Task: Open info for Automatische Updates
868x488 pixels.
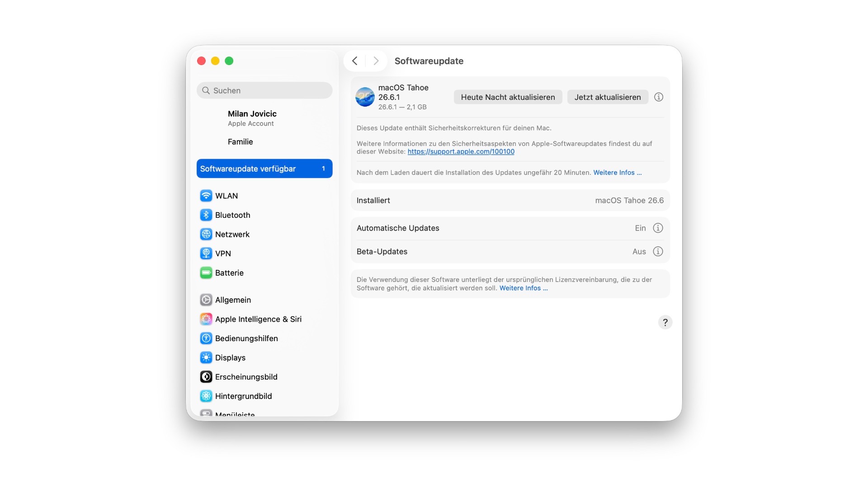Action: [658, 228]
